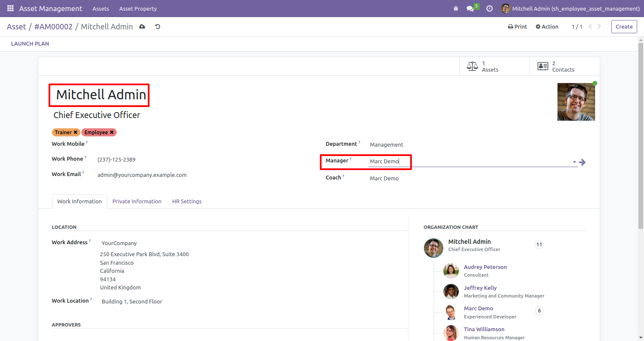Click the Department help question mark

click(x=359, y=142)
